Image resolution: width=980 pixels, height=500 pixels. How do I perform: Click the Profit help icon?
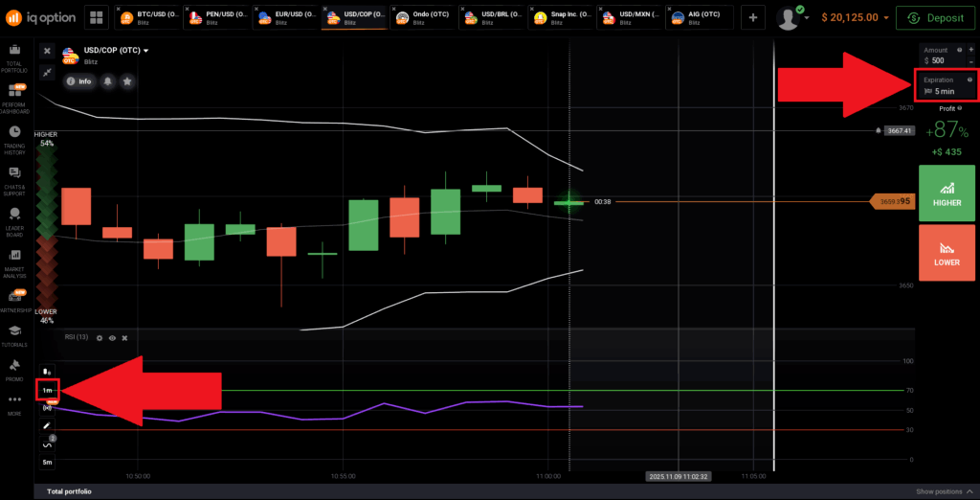point(959,108)
